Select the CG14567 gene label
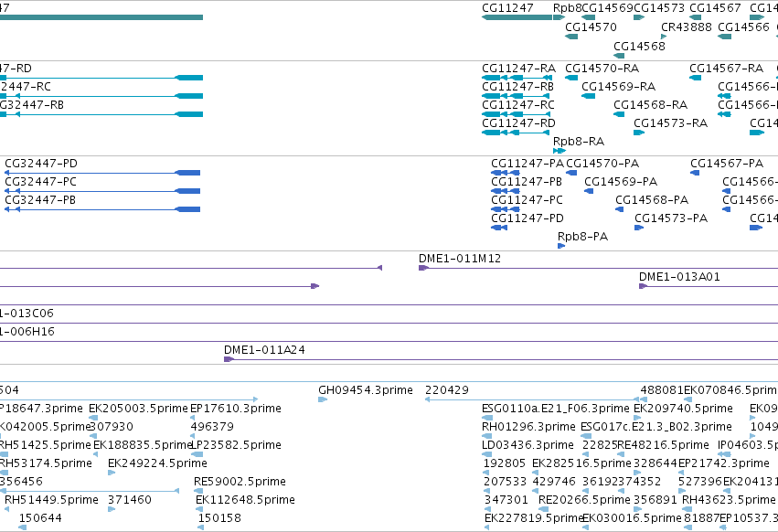 tap(715, 8)
